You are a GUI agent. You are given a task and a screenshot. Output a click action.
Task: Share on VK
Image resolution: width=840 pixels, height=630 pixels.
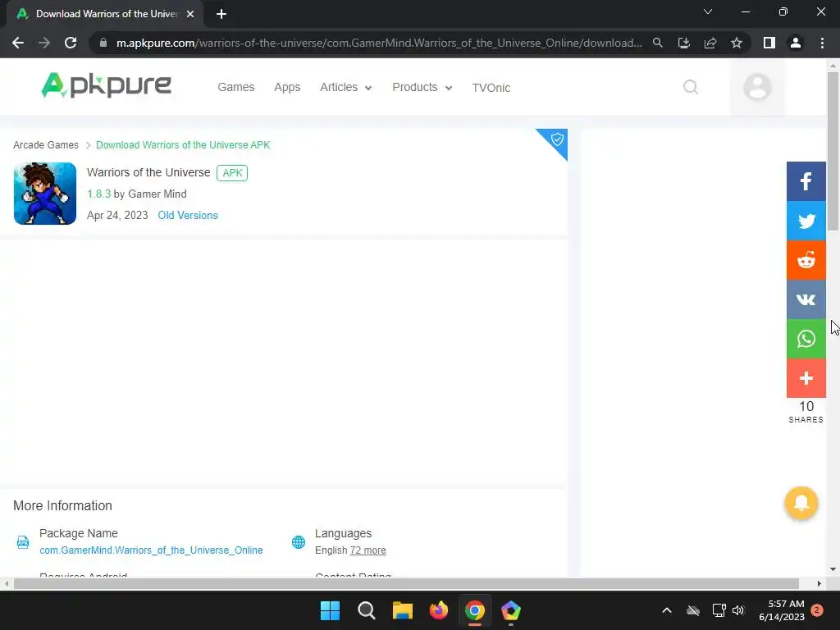point(806,299)
